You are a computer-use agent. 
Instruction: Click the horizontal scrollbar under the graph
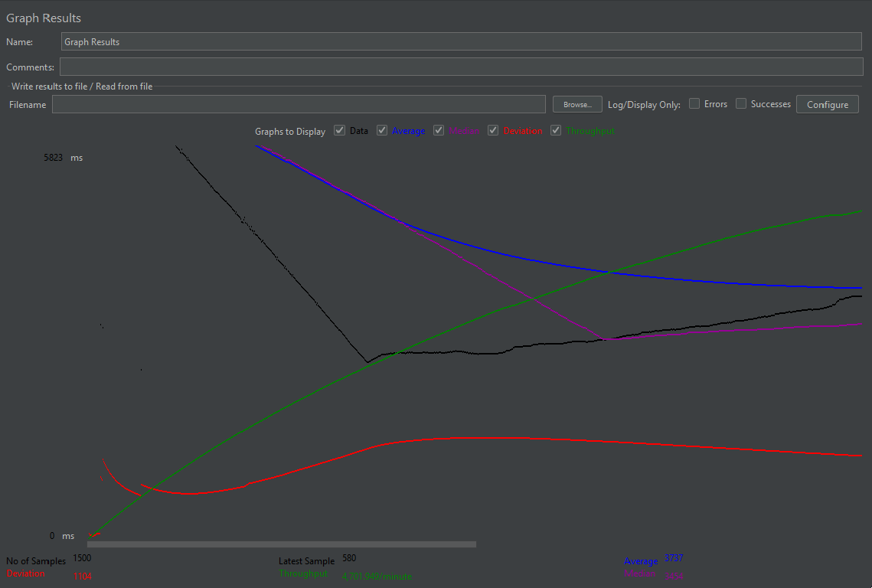pyautogui.click(x=282, y=544)
